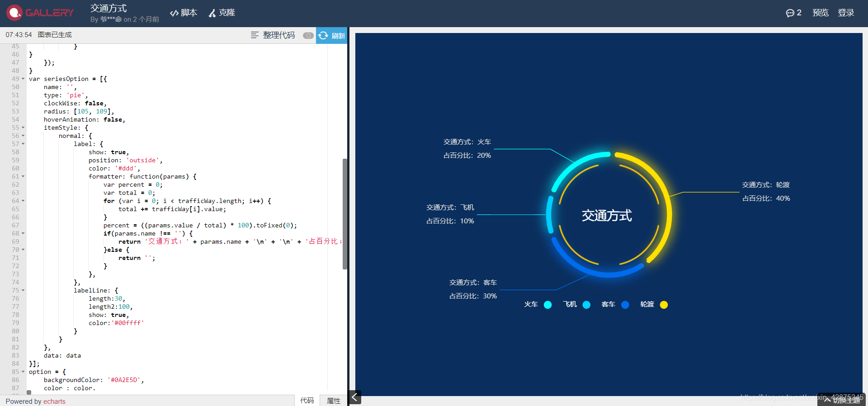Toggle 火车 legend item in chart
This screenshot has height=406, width=868.
pos(538,304)
